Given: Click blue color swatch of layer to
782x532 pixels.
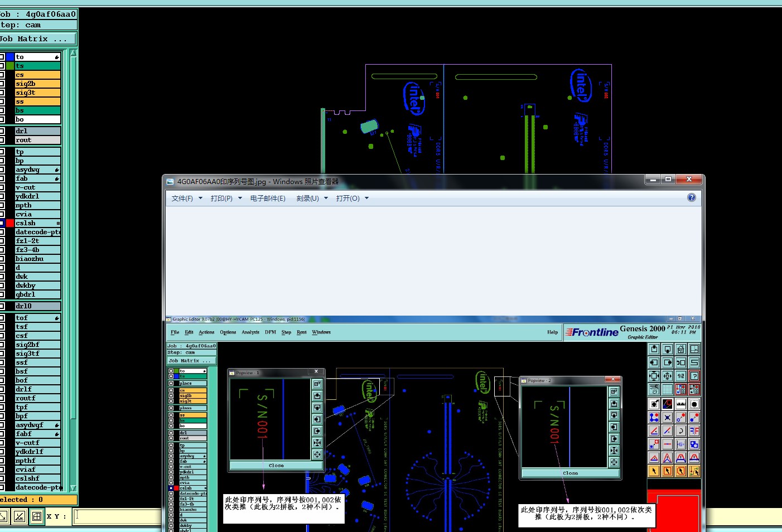Looking at the screenshot, I should click(10, 57).
